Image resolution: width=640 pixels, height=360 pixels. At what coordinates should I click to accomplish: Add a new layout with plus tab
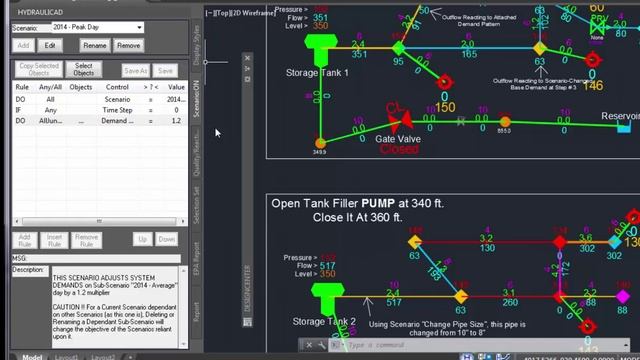point(130,357)
